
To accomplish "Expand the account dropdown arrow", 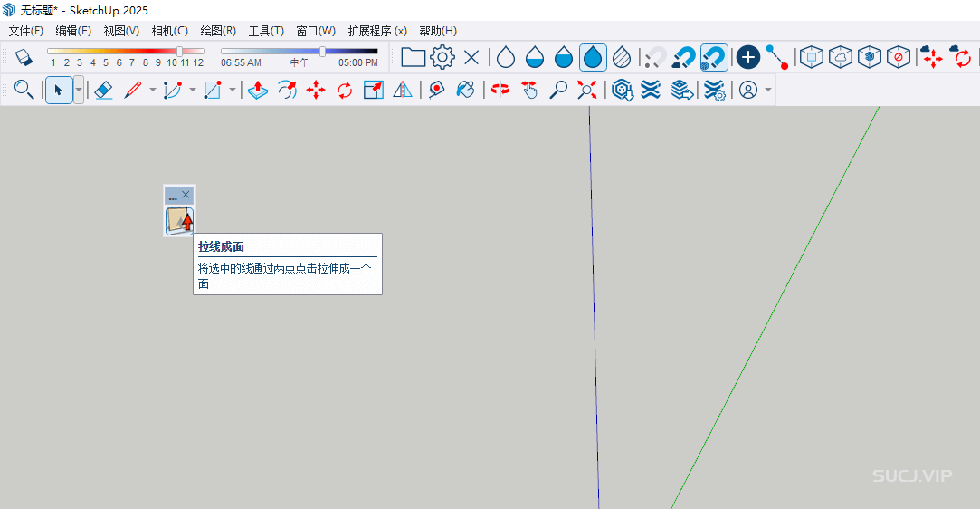I will 768,90.
